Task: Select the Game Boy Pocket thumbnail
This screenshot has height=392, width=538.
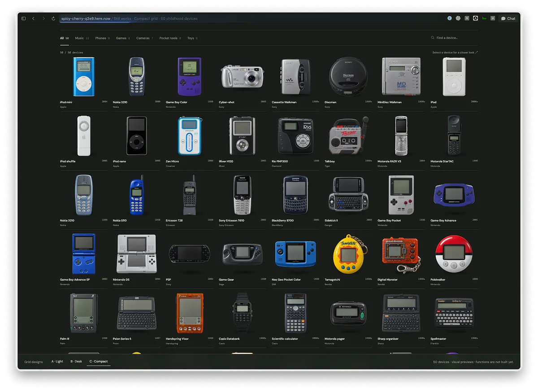Action: point(401,195)
